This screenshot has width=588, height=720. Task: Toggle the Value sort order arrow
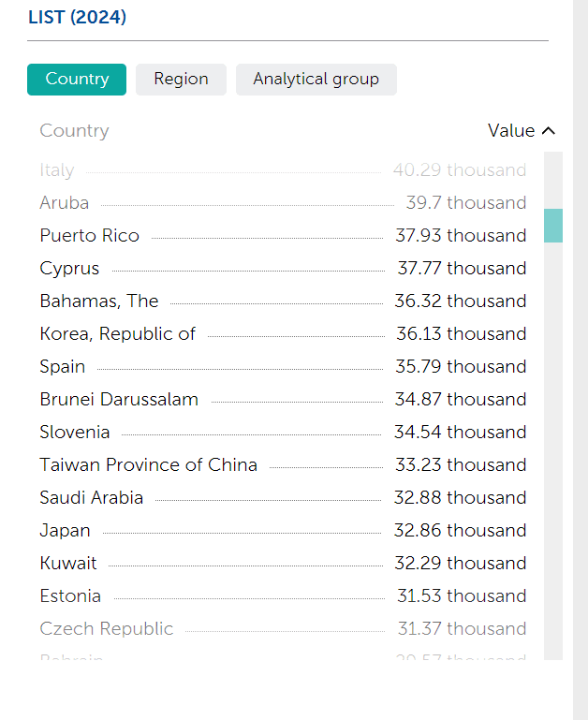point(549,131)
